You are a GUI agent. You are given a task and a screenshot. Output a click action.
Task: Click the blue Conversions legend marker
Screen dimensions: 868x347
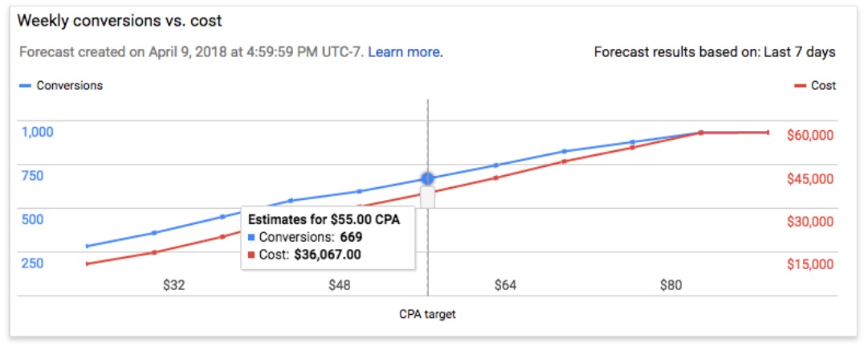click(24, 85)
